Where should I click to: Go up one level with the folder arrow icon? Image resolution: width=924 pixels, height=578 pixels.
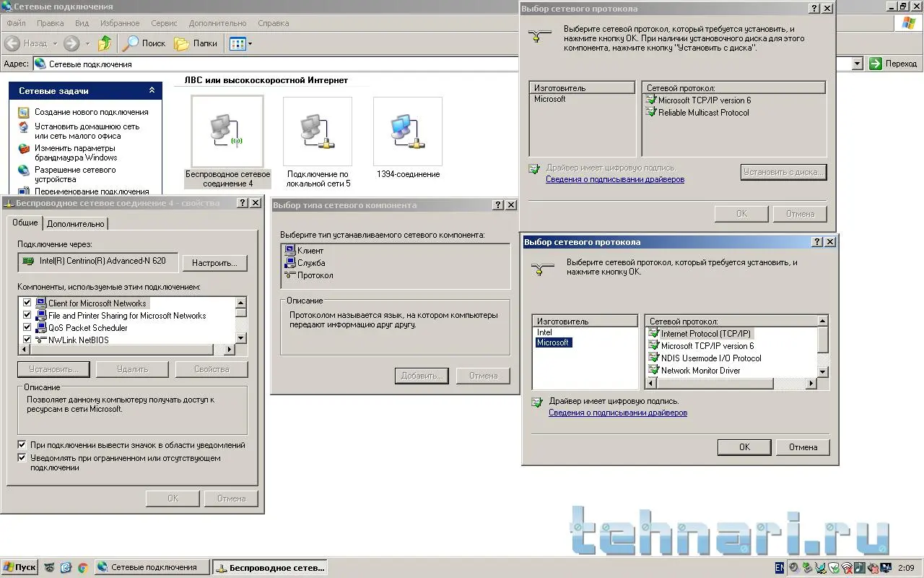[105, 43]
